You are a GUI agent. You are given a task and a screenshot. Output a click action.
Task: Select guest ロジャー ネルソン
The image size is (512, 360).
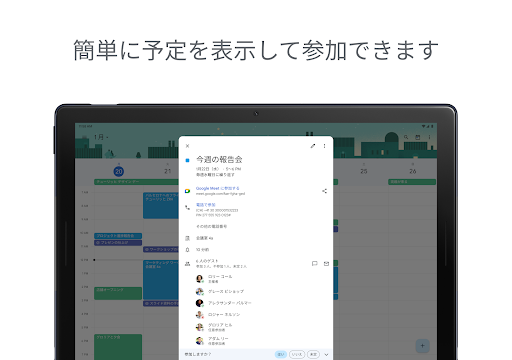224,314
